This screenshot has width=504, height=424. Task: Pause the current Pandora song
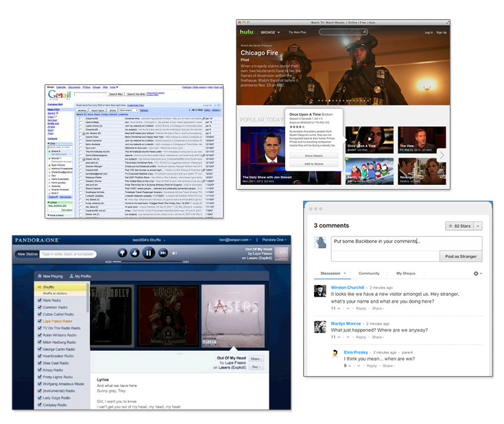tap(149, 253)
